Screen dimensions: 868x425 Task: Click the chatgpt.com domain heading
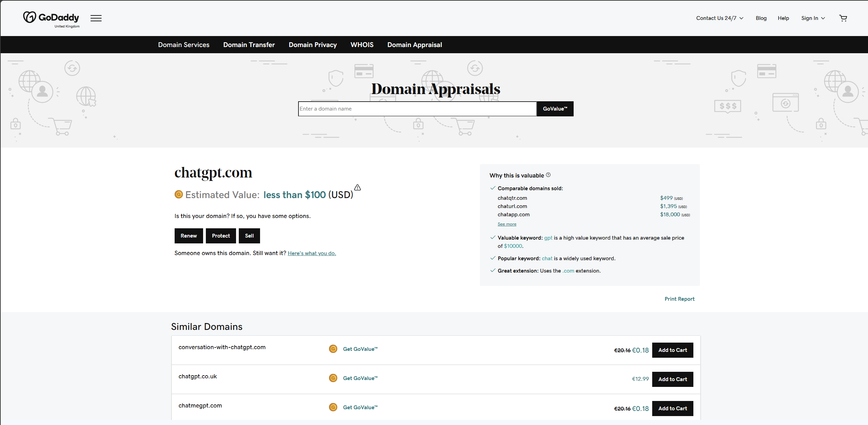(x=213, y=173)
